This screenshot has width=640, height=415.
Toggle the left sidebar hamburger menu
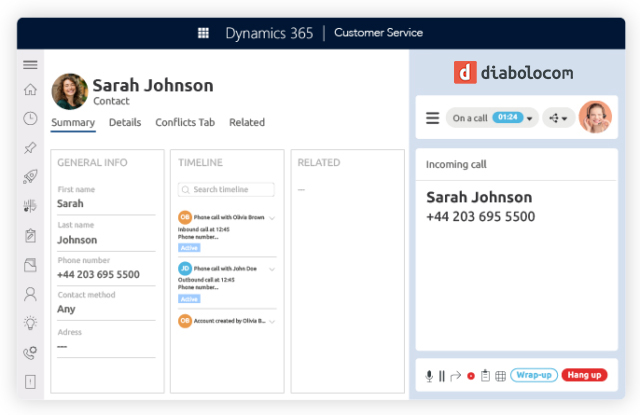(30, 65)
